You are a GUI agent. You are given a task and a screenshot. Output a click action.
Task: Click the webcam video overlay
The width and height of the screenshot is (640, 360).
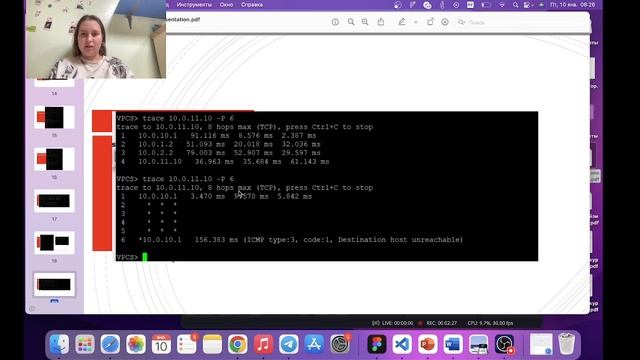tap(96, 39)
